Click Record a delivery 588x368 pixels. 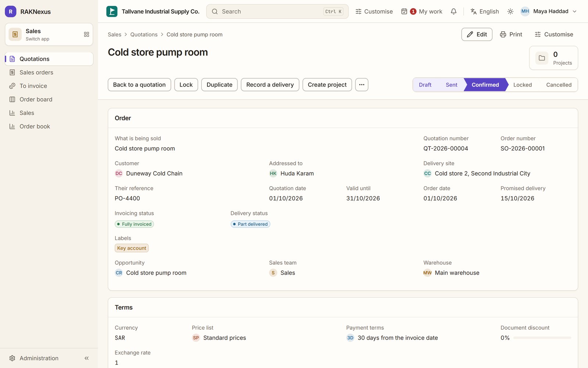click(x=270, y=85)
